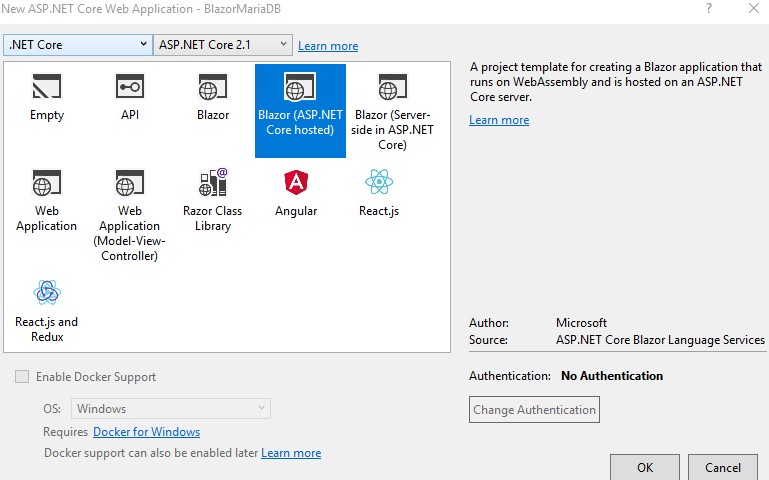Open the Docker for Windows link
Image resolution: width=769 pixels, height=480 pixels.
146,432
